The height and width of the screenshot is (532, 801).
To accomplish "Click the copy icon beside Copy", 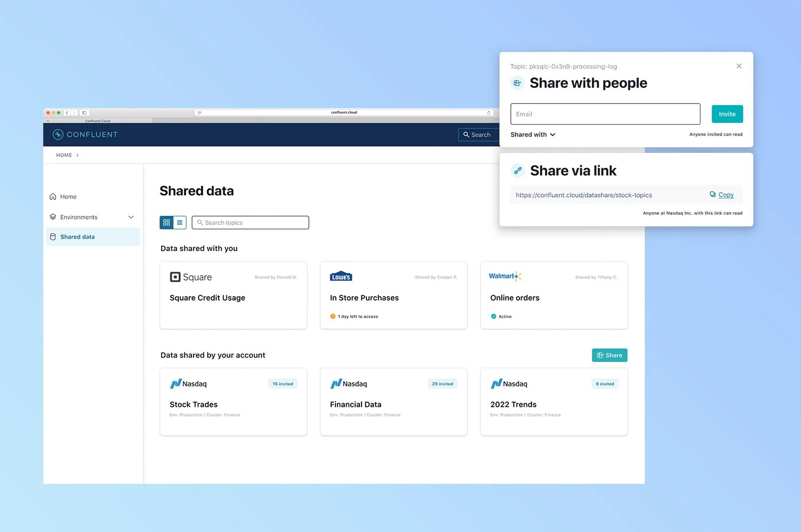I will [713, 195].
